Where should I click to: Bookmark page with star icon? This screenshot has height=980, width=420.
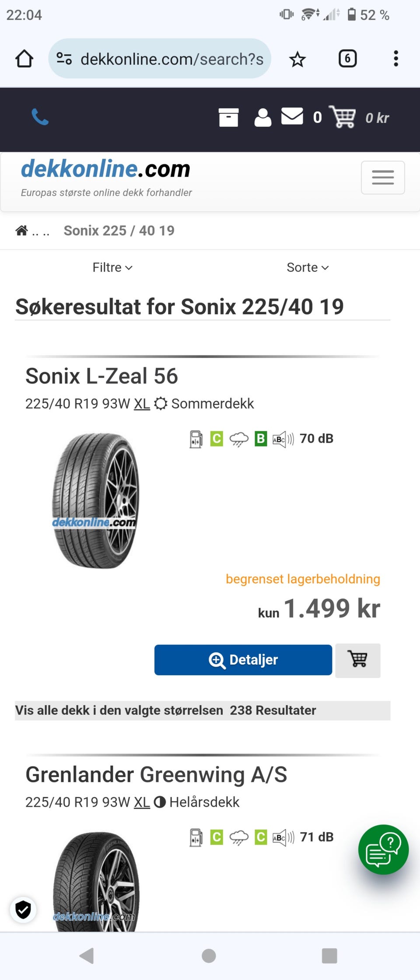click(x=297, y=59)
